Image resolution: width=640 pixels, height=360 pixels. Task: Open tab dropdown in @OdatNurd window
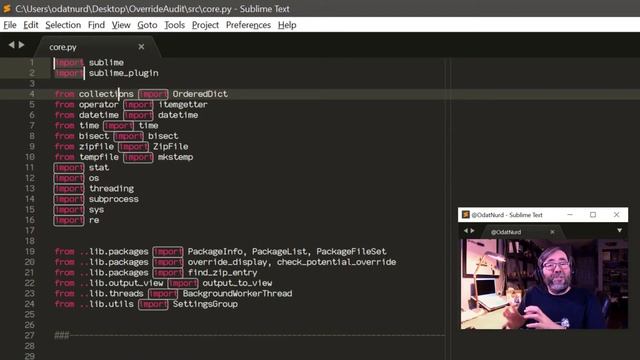(x=620, y=231)
